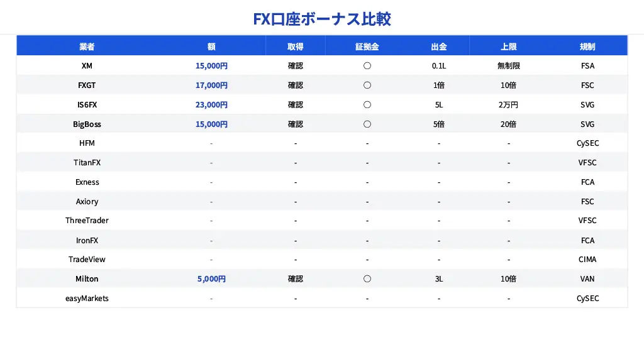Click the CIMA regulation cell for TradeView
This screenshot has width=644, height=362.
(x=587, y=260)
